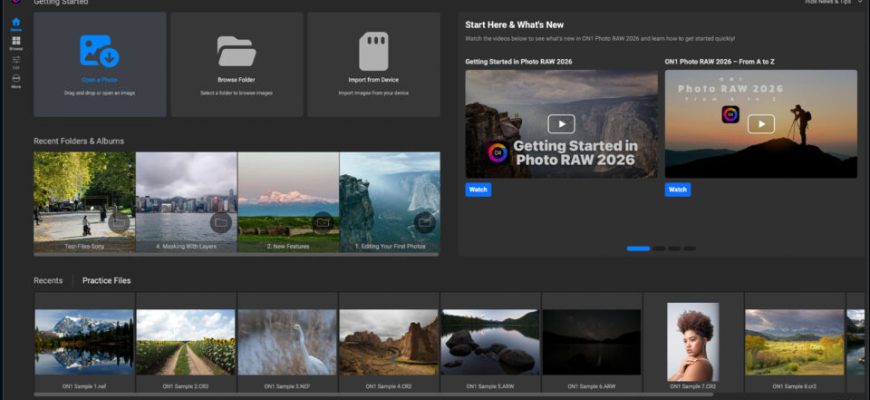Open the 4. Masking With Layers folder
This screenshot has height=400, width=870.
[186, 202]
